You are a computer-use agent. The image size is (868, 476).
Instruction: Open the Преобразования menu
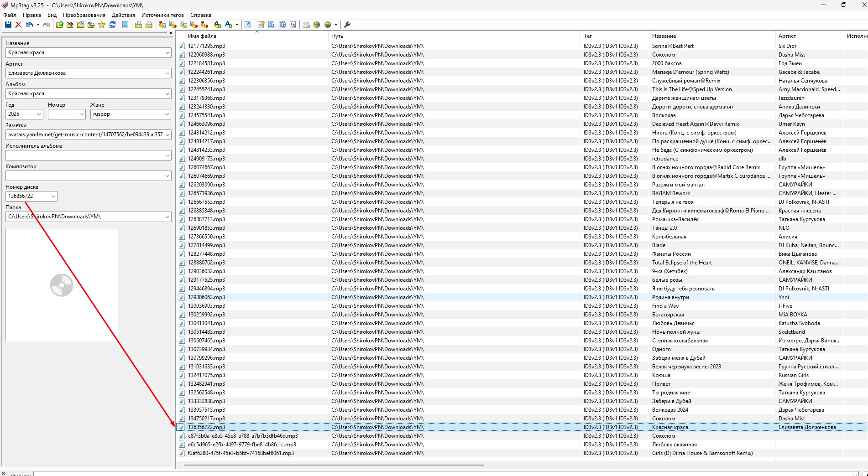84,15
